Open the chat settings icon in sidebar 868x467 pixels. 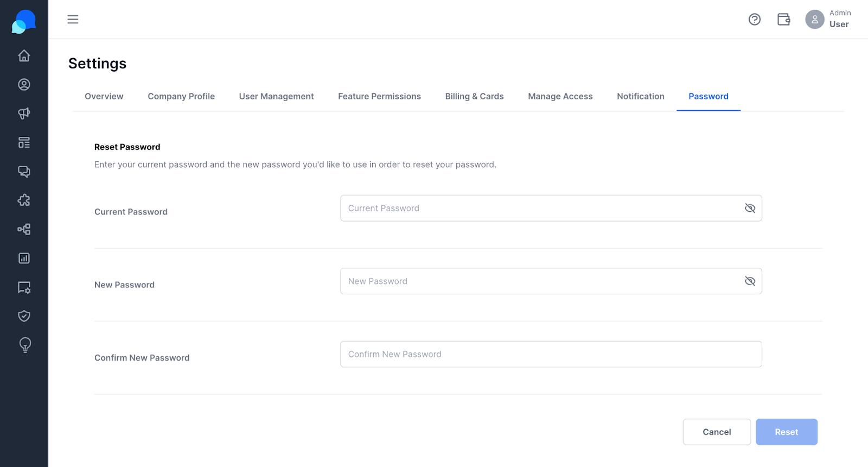[x=24, y=287]
